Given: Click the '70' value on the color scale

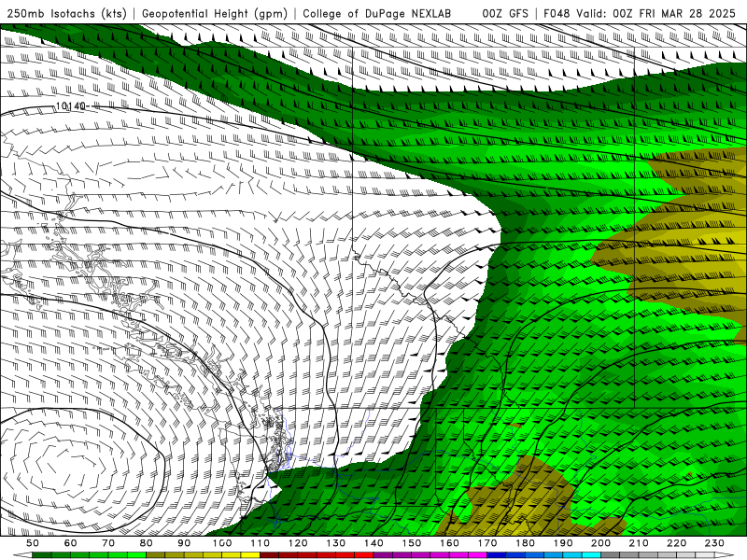Looking at the screenshot, I should (108, 543).
